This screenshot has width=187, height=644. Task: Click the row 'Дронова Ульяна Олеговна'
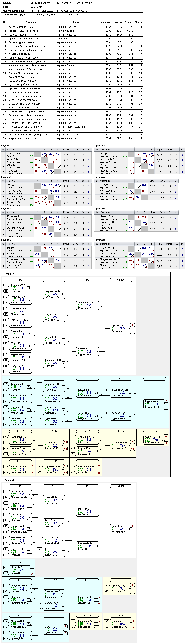[x=72, y=39]
